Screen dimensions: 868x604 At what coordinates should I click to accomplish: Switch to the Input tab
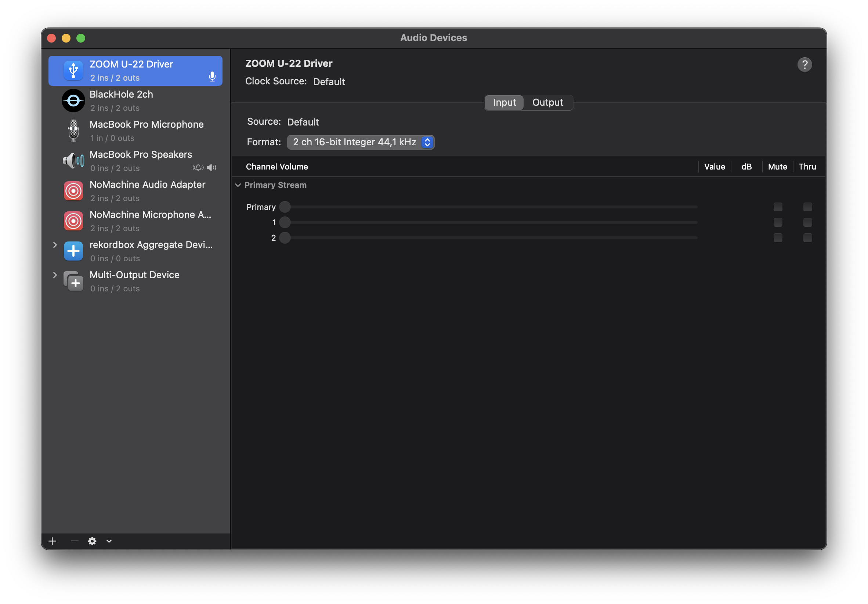coord(504,102)
